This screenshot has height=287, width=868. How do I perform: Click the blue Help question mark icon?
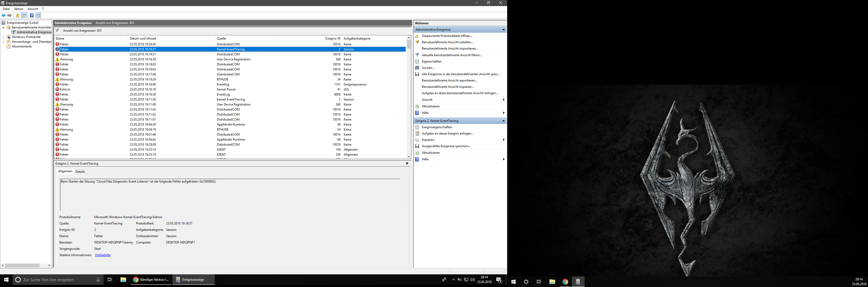point(32,16)
